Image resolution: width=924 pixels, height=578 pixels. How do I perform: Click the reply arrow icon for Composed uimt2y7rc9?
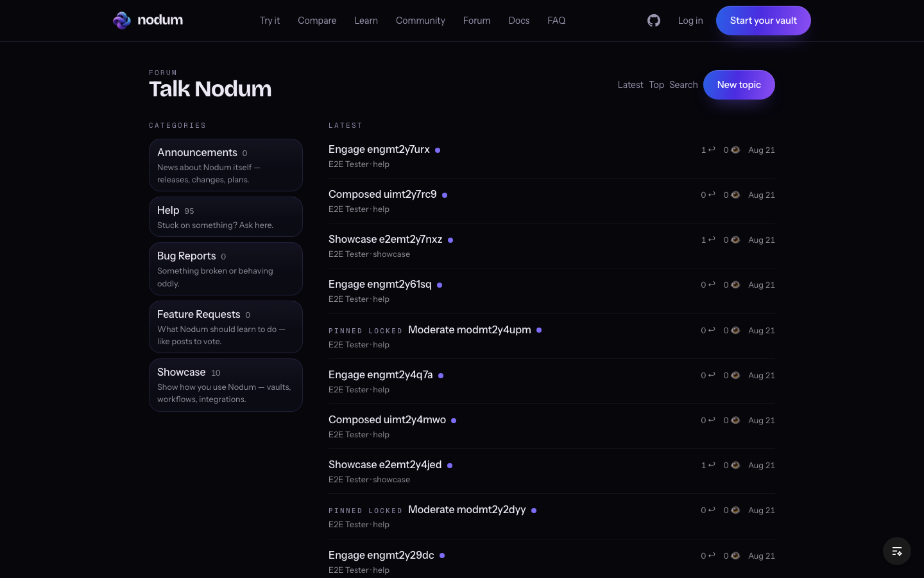[712, 195]
